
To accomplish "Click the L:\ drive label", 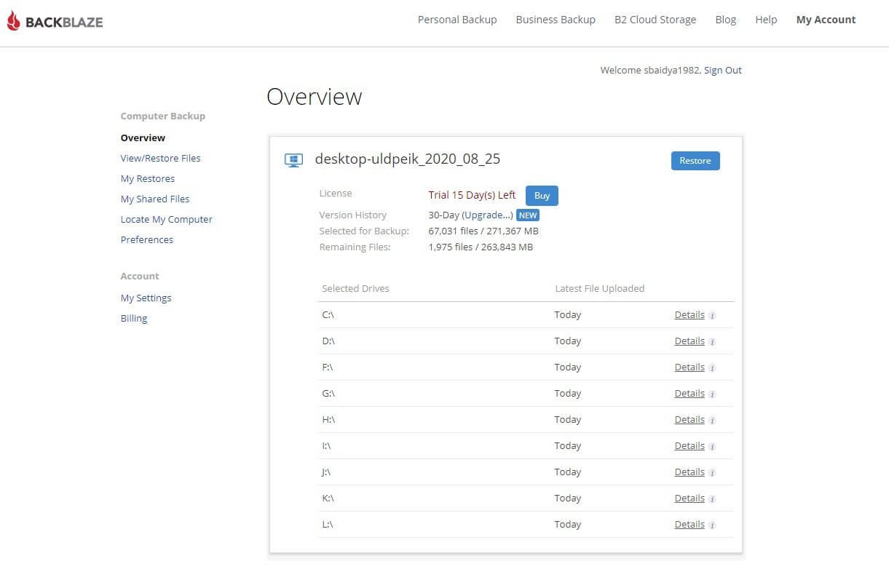I will click(x=328, y=525).
